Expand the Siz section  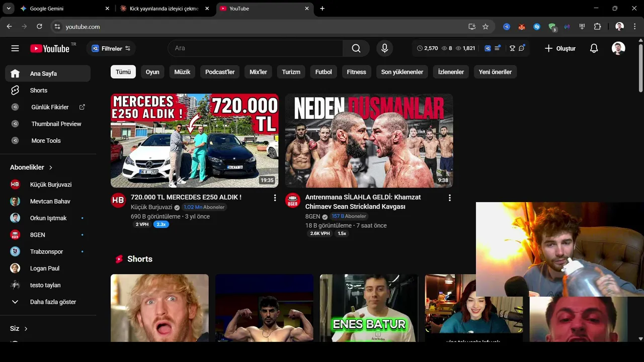(19, 328)
